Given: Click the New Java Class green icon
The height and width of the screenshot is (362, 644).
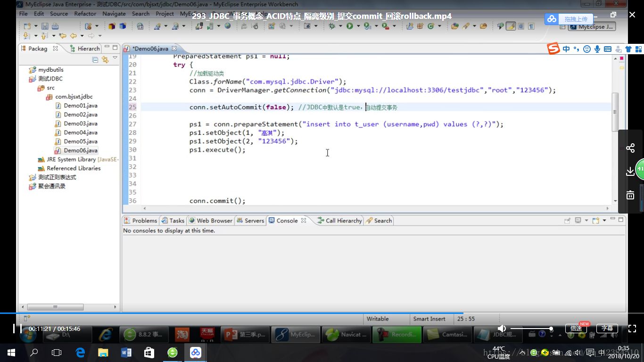Looking at the screenshot, I should [x=431, y=26].
